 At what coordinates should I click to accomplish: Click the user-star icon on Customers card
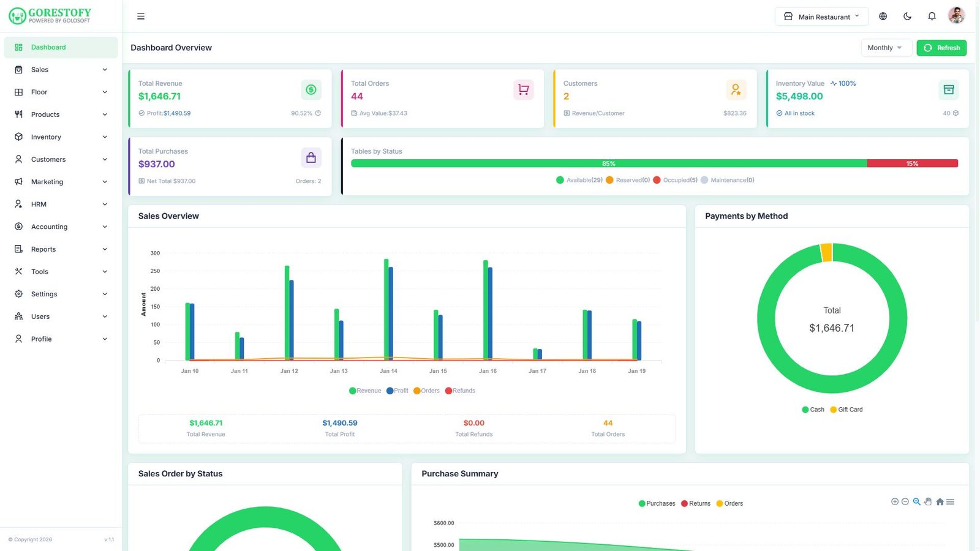pyautogui.click(x=736, y=90)
